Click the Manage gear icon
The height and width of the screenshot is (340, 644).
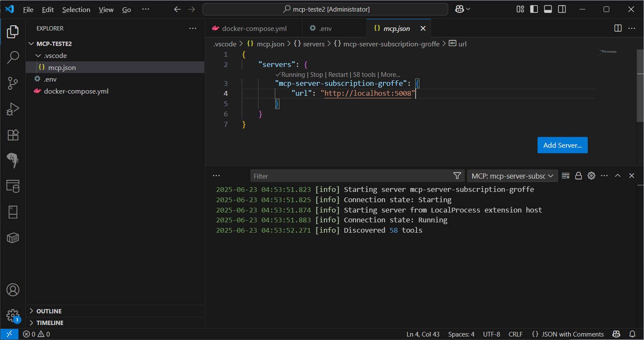(13, 316)
